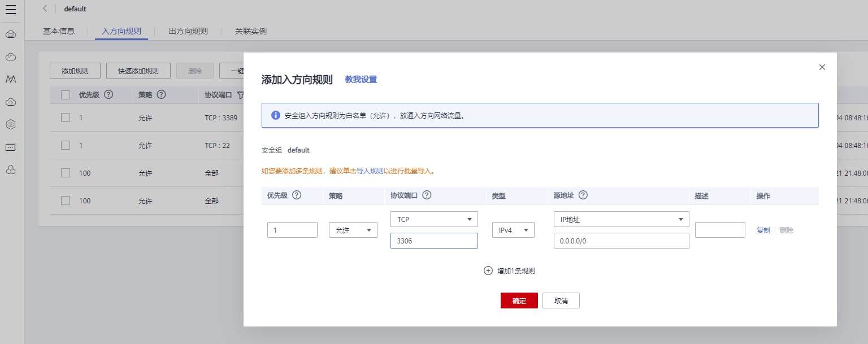Tick the select-all checkbox in table header
This screenshot has width=868, height=344.
(x=66, y=95)
